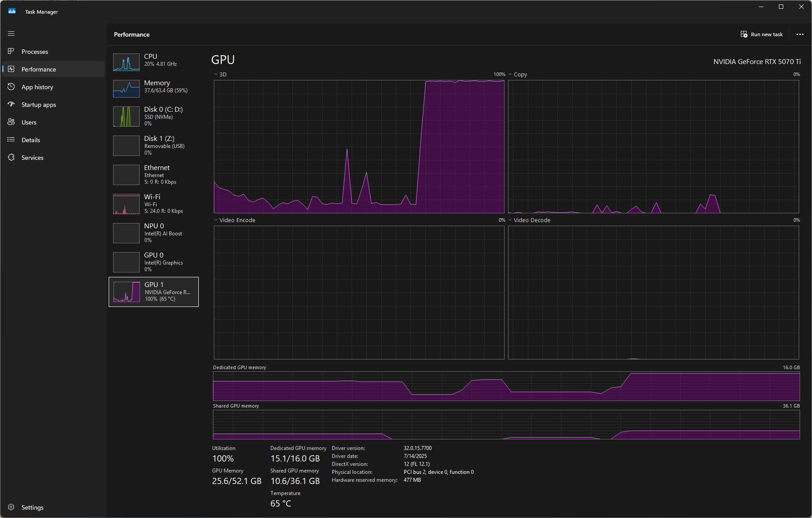Select the CPU performance thumbnail
Image resolution: width=812 pixels, height=518 pixels.
(126, 62)
